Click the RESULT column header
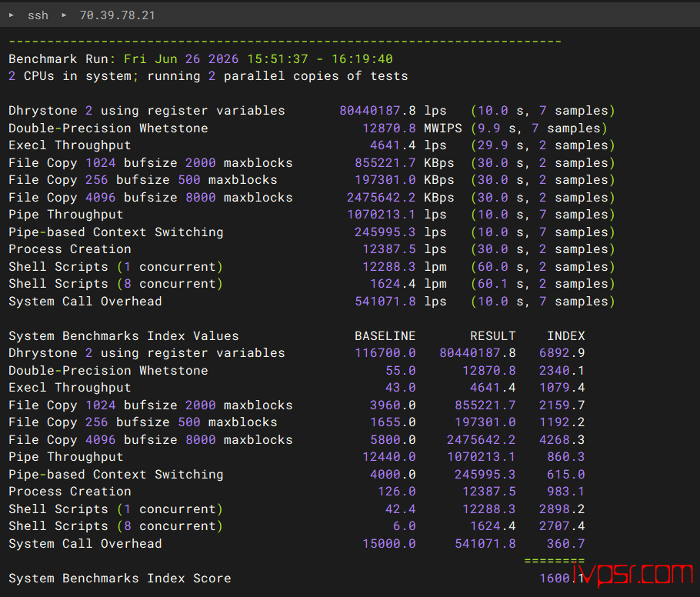Image resolution: width=700 pixels, height=597 pixels. pos(493,336)
